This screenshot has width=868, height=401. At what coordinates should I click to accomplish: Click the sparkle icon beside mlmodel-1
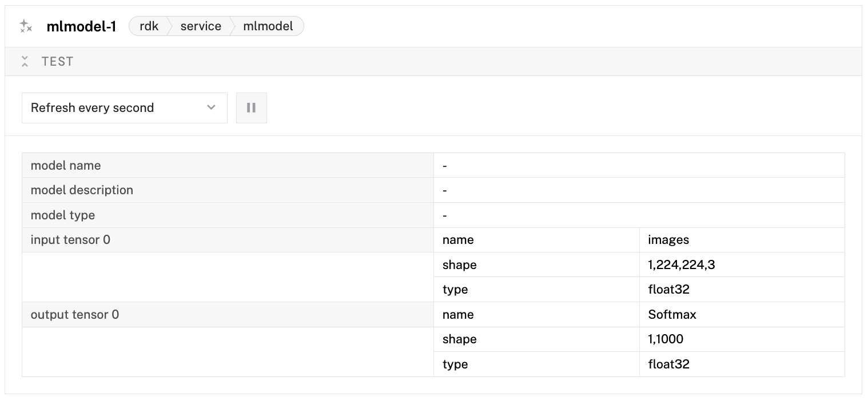[x=25, y=26]
